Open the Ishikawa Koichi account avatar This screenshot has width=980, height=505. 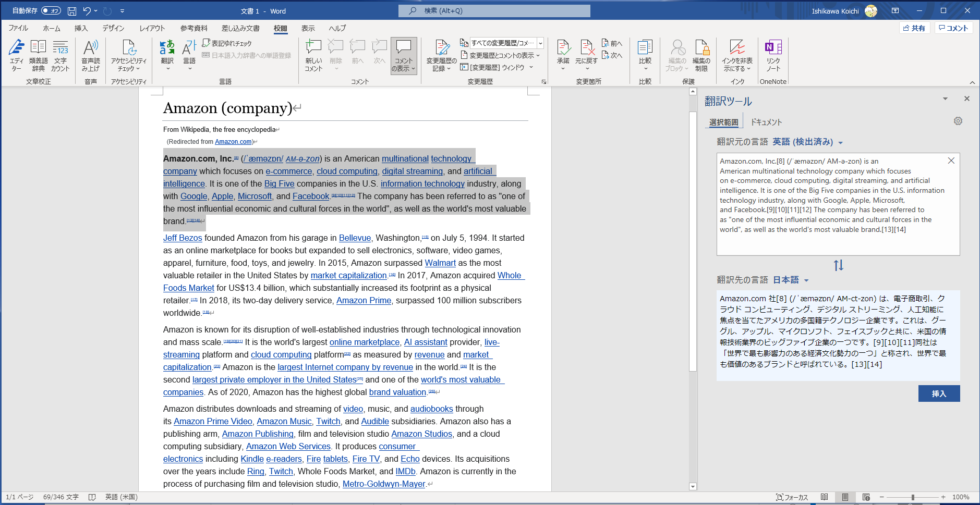(871, 11)
